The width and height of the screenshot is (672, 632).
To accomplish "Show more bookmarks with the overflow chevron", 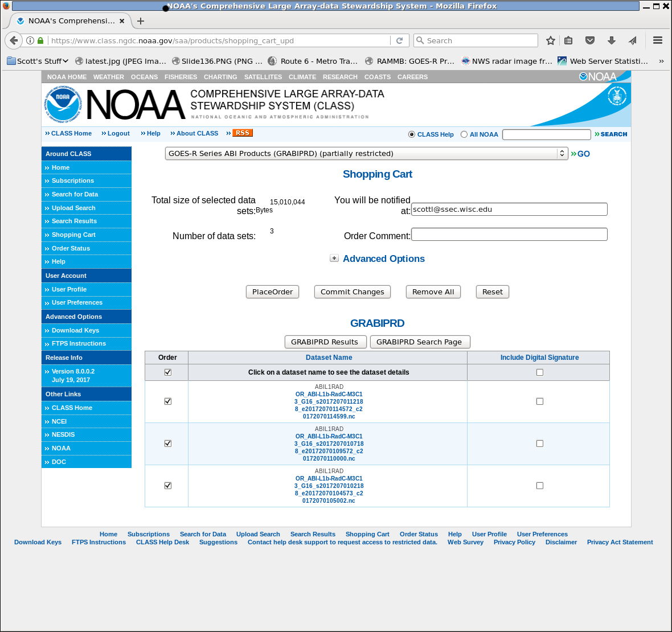I will 661,61.
